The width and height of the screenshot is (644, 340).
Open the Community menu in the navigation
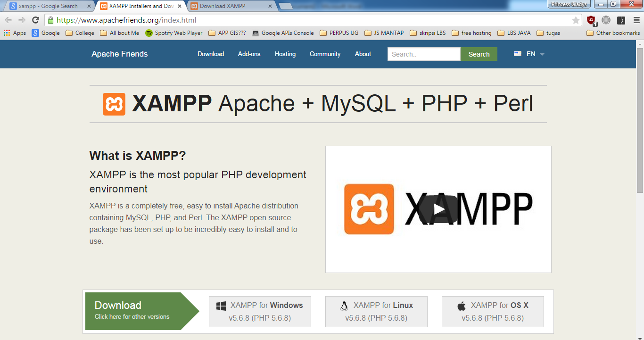tap(325, 54)
